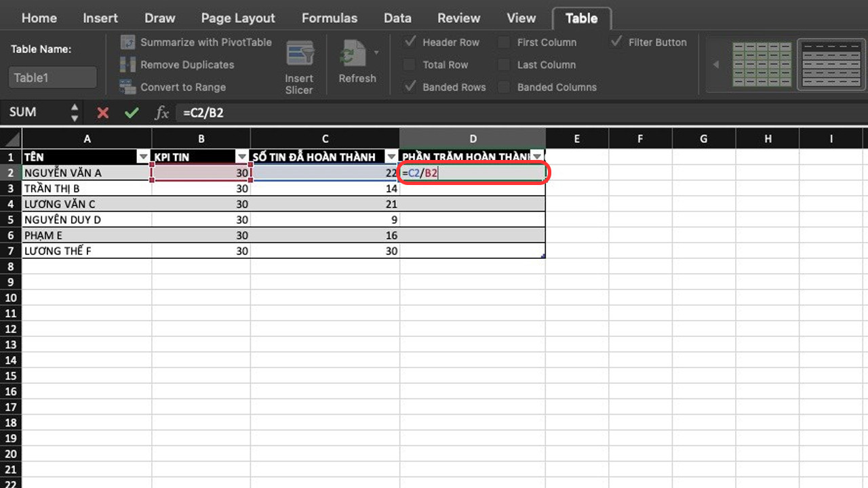Open the Refresh dropdown arrow

pos(376,52)
